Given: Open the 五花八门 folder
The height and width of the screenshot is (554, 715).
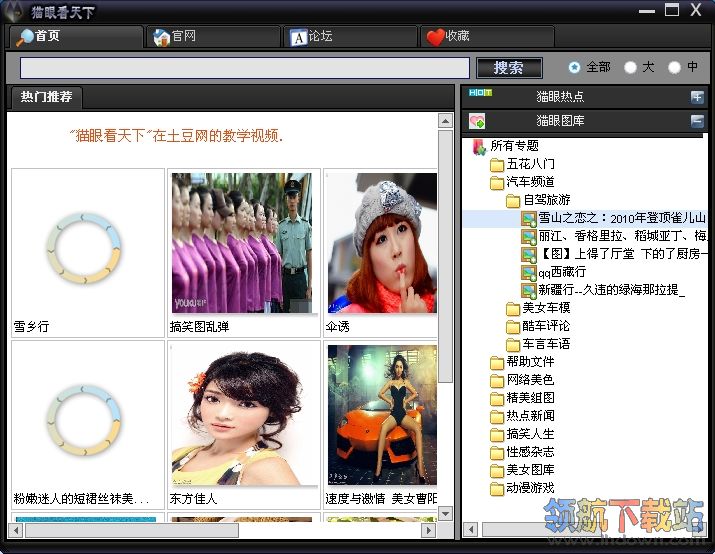Looking at the screenshot, I should (x=530, y=164).
